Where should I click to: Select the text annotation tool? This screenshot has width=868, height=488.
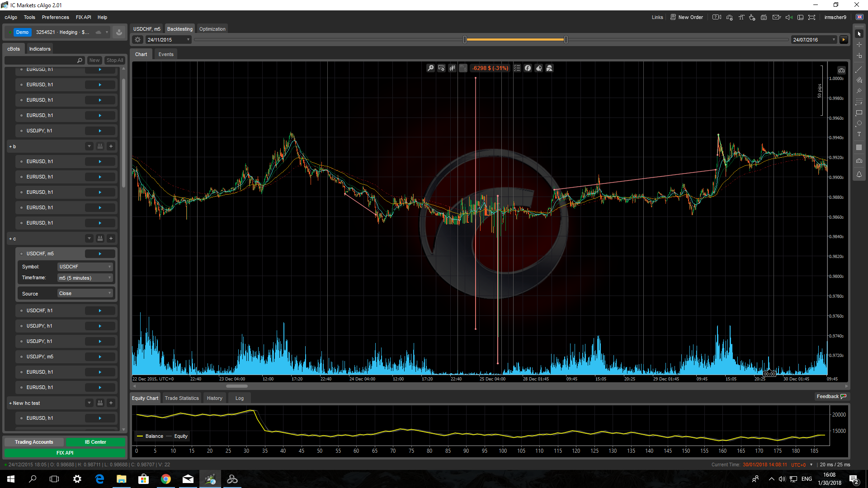[859, 134]
